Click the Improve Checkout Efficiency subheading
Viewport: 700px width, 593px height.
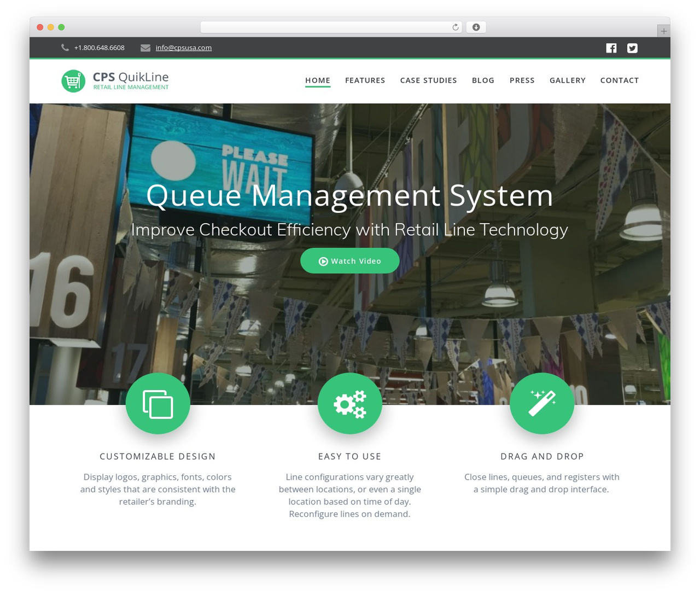click(x=350, y=230)
